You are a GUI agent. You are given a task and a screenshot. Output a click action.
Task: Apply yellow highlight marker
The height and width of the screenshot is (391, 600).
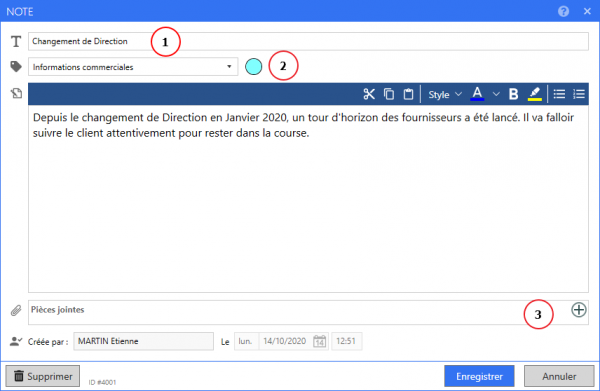tap(535, 94)
